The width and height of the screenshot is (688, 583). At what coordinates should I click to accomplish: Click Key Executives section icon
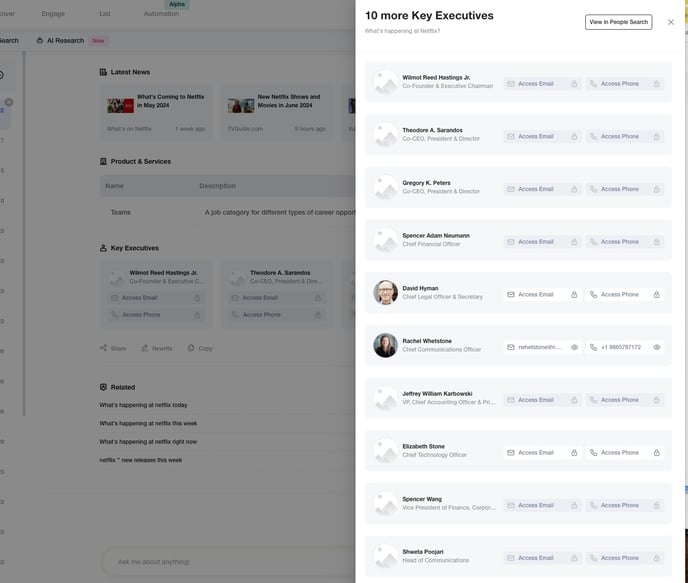pyautogui.click(x=103, y=248)
